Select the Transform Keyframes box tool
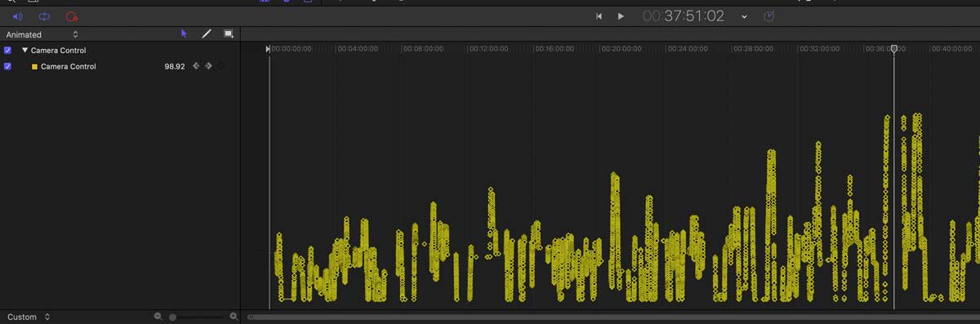 point(229,33)
